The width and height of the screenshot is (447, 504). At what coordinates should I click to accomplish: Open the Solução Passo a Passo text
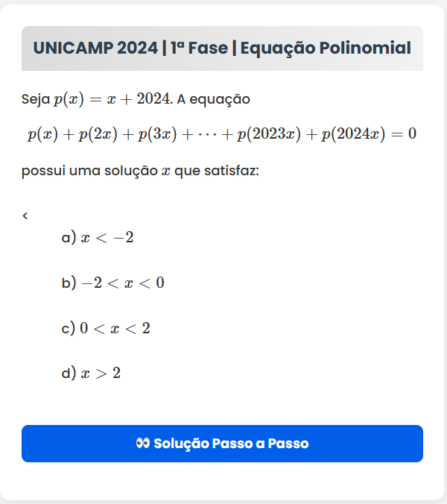coord(231,444)
